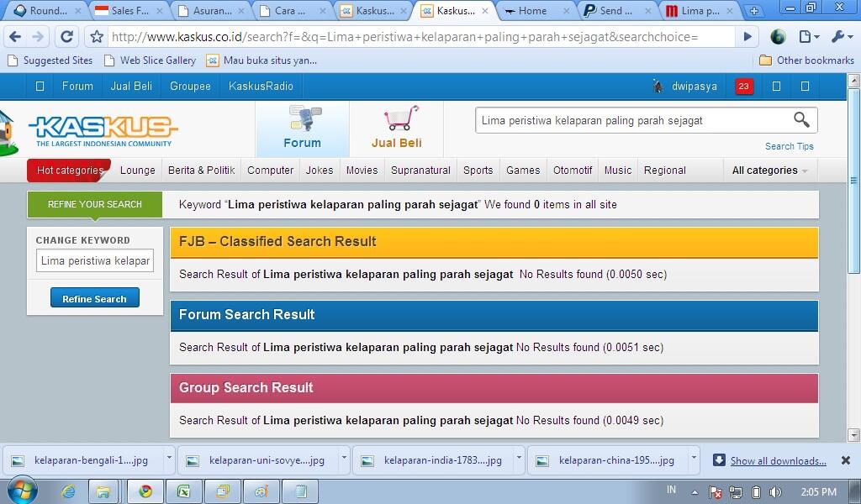This screenshot has height=504, width=861.
Task: Open the Mau buka situs yan... bookmark
Action: point(262,60)
